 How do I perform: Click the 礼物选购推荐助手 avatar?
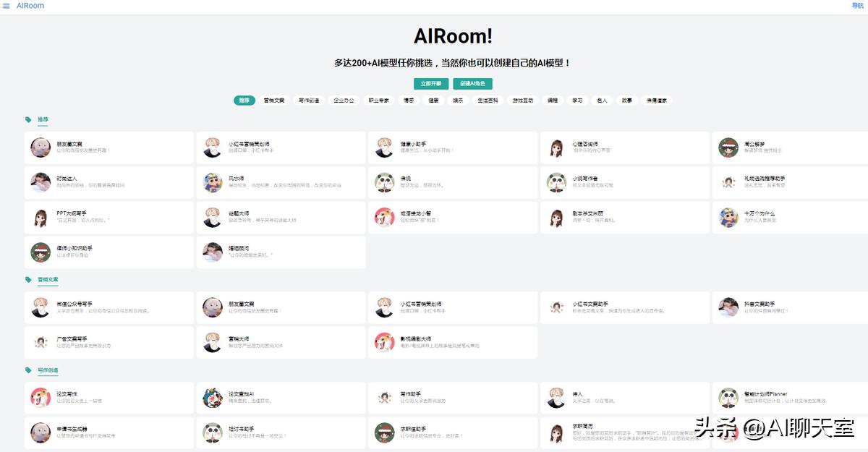pyautogui.click(x=728, y=182)
